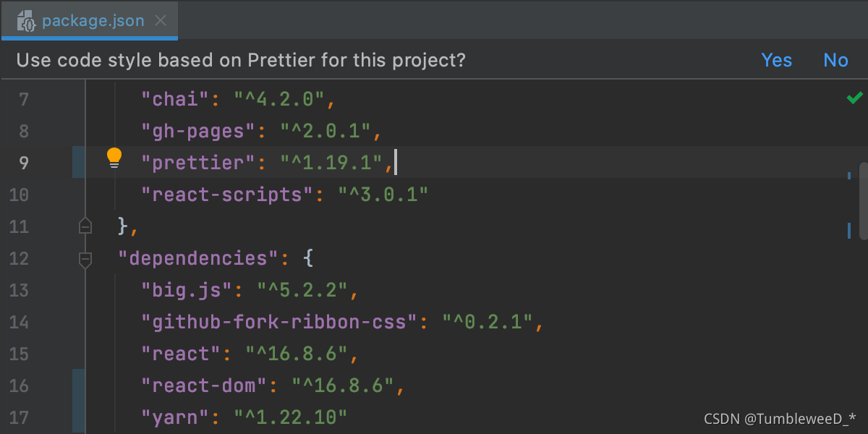Click the upper blue stripe mark near scrollbar
The image size is (868, 434).
pos(848,175)
